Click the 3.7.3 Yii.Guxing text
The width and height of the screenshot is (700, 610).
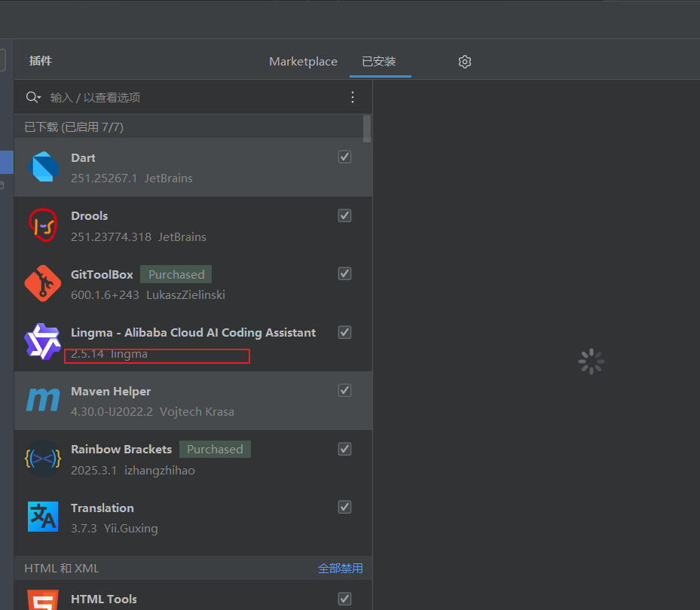pyautogui.click(x=115, y=529)
